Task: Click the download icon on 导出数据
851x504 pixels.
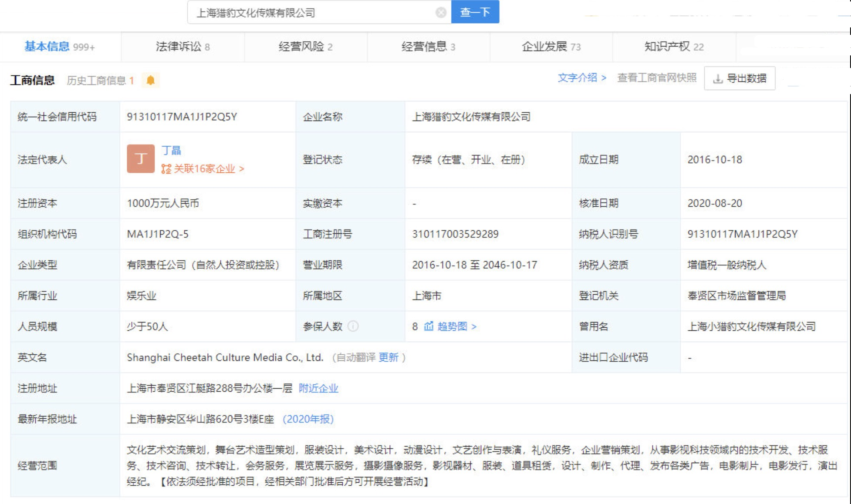Action: coord(717,78)
